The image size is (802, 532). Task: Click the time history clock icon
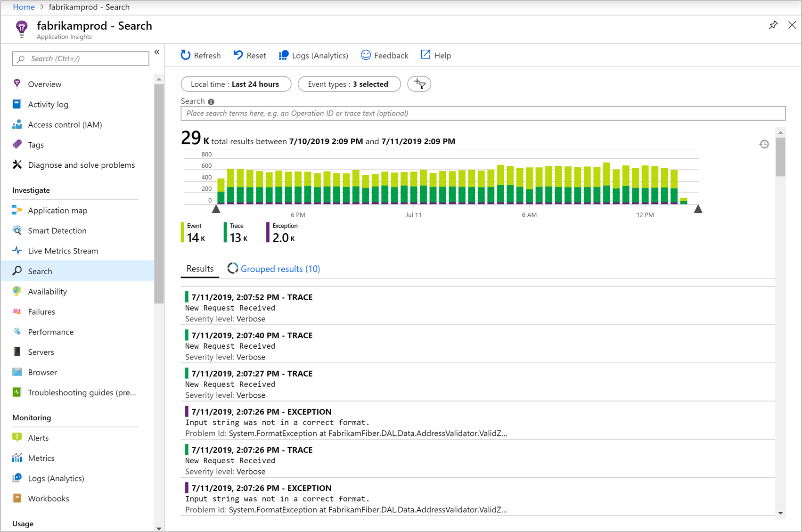(764, 144)
